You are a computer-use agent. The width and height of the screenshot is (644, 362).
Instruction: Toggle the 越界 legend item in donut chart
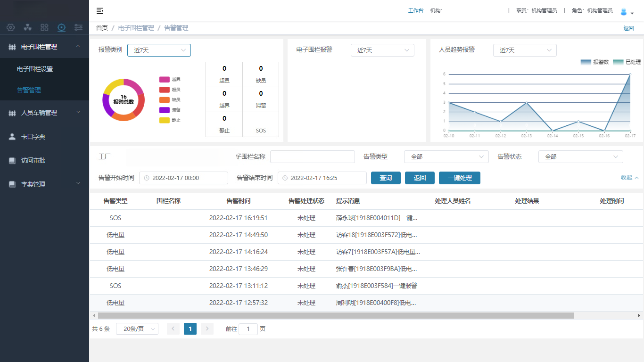(170, 79)
